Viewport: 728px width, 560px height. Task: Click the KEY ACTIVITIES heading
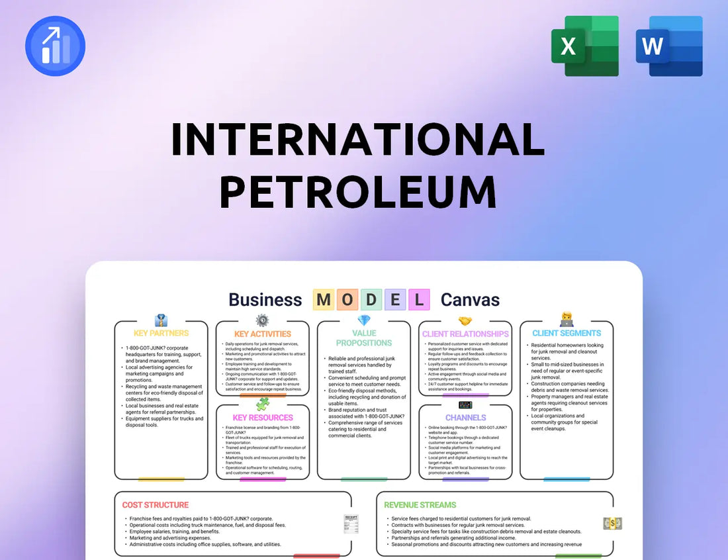(x=263, y=334)
